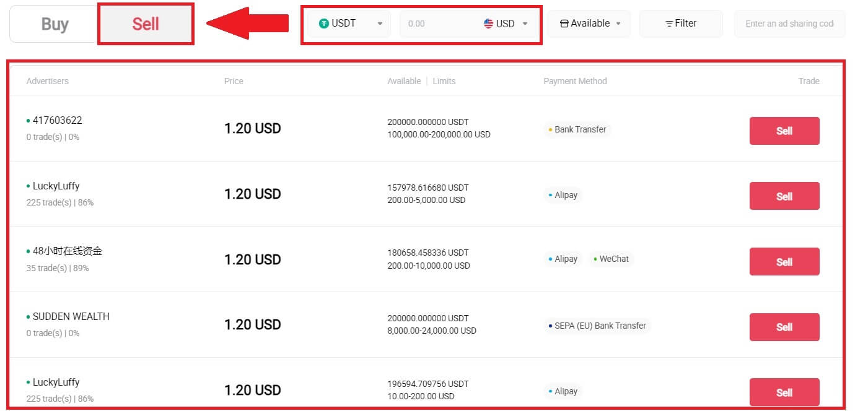The height and width of the screenshot is (411, 868).
Task: Switch to the Buy tab
Action: (x=55, y=24)
